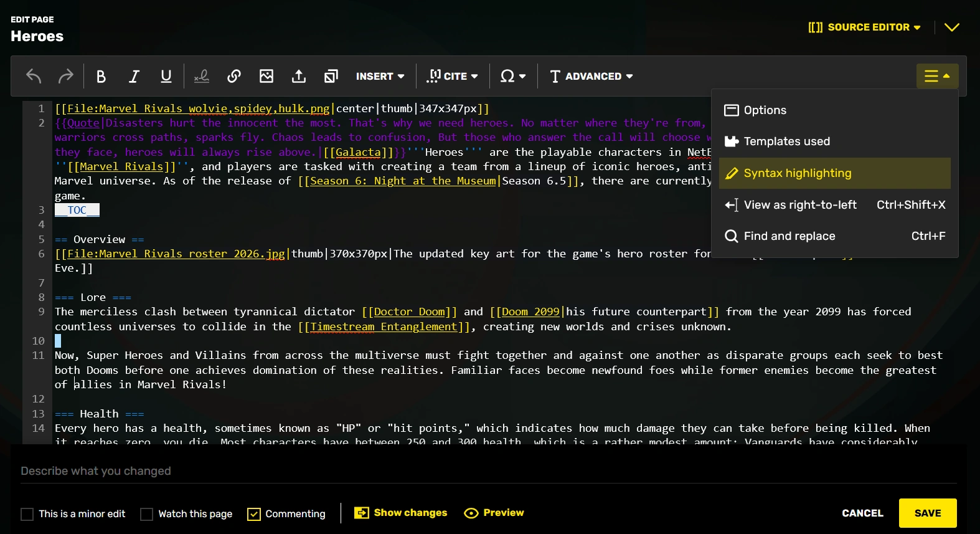
Task: Expand the Advanced formatting dropdown
Action: (x=591, y=76)
